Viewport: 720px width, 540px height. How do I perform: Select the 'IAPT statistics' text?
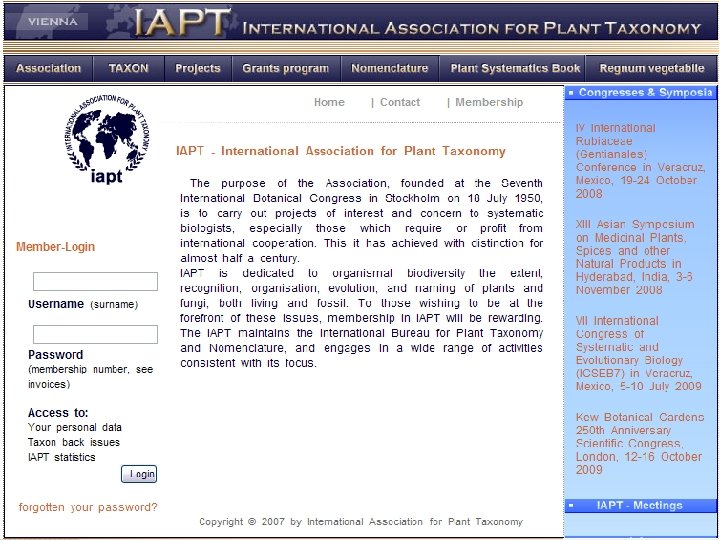pyautogui.click(x=62, y=457)
